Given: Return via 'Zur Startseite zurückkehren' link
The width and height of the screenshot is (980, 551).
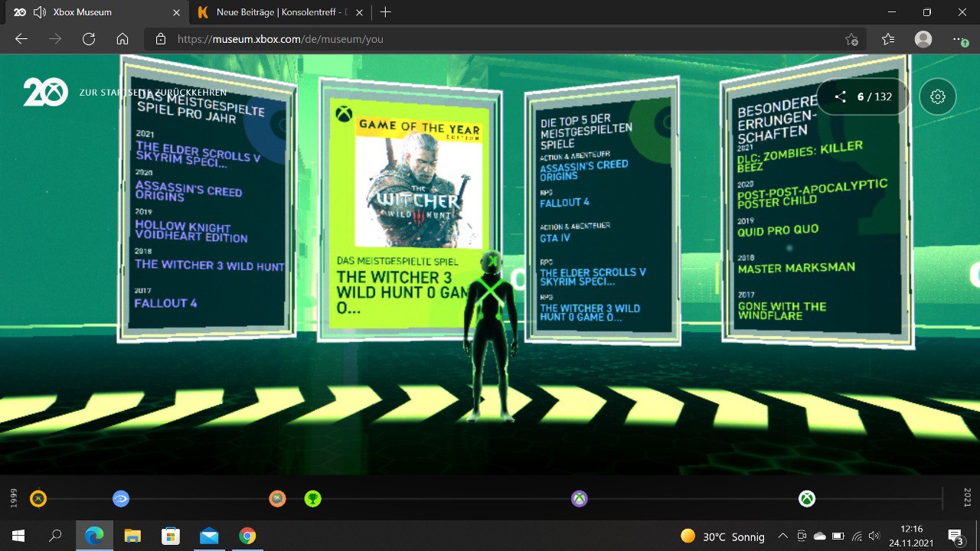Looking at the screenshot, I should point(153,93).
